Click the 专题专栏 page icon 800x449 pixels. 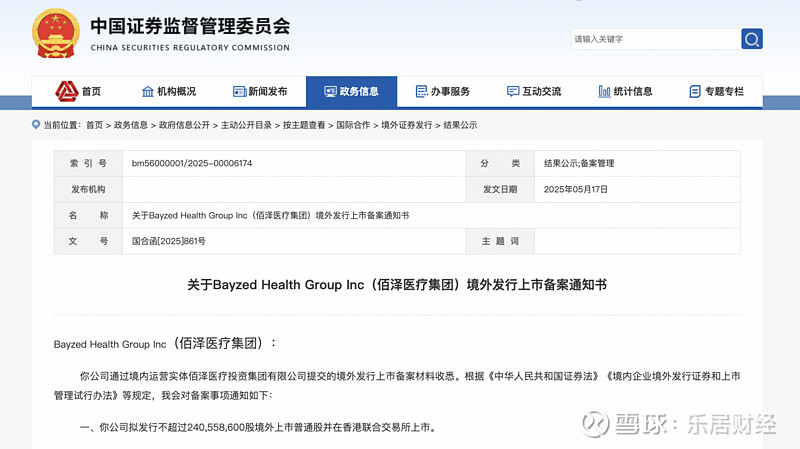pyautogui.click(x=695, y=91)
